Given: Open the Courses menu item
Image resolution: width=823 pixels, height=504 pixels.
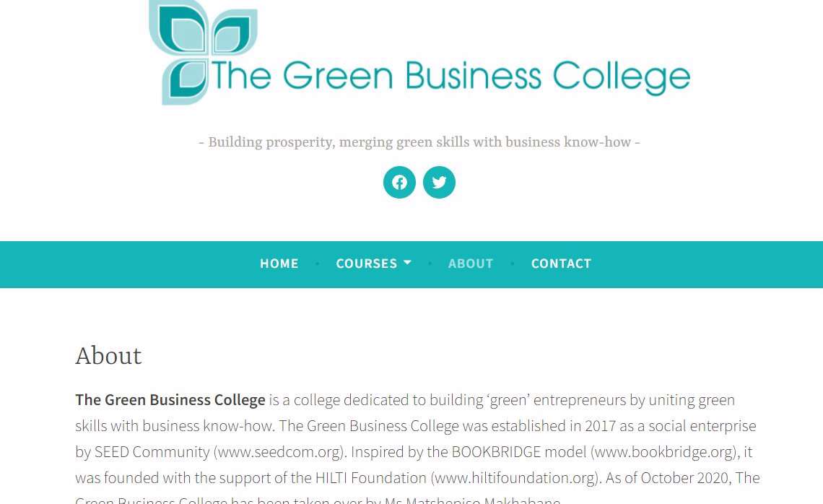Looking at the screenshot, I should (366, 264).
